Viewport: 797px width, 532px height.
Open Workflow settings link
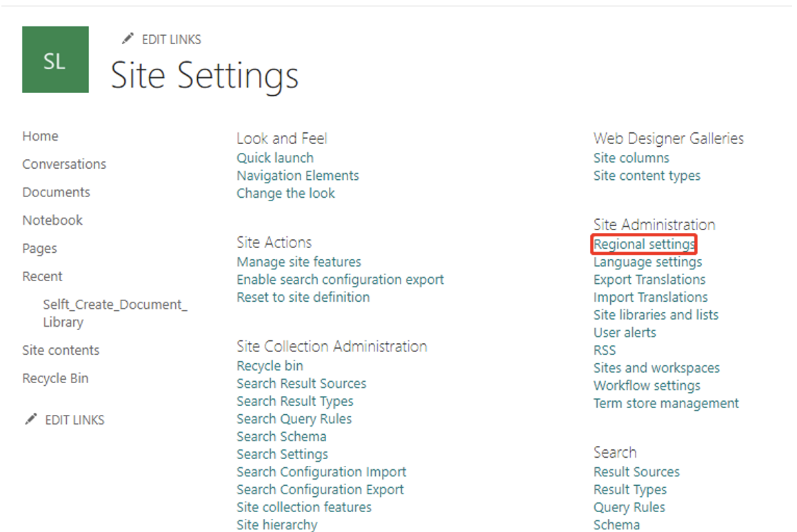point(647,386)
